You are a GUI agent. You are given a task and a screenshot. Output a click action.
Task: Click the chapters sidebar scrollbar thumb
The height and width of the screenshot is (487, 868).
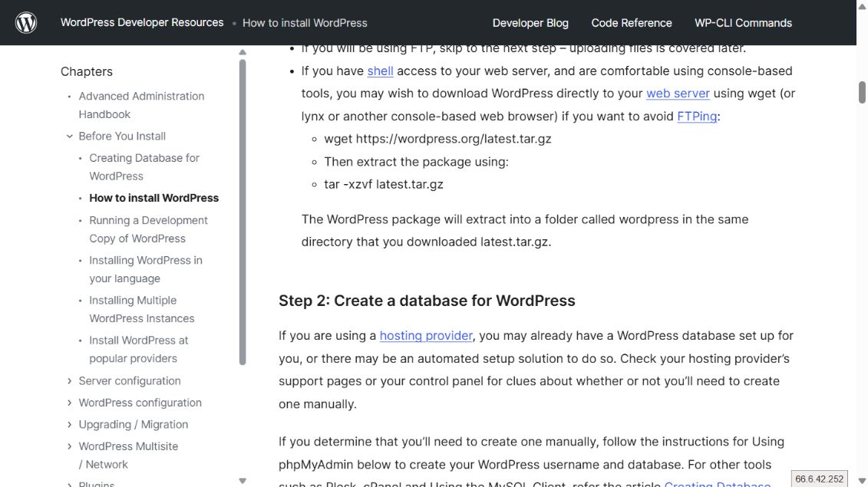pos(243,212)
